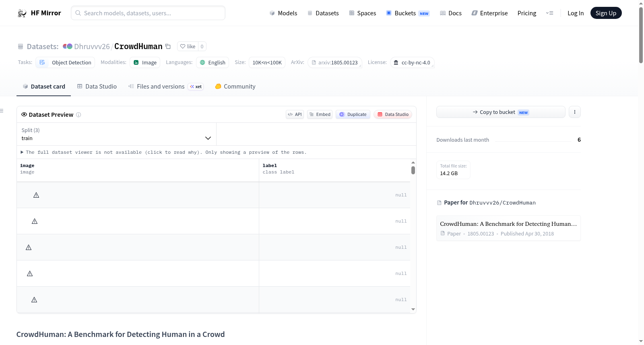
Task: Click warning icon in third preview row
Action: pos(29,248)
